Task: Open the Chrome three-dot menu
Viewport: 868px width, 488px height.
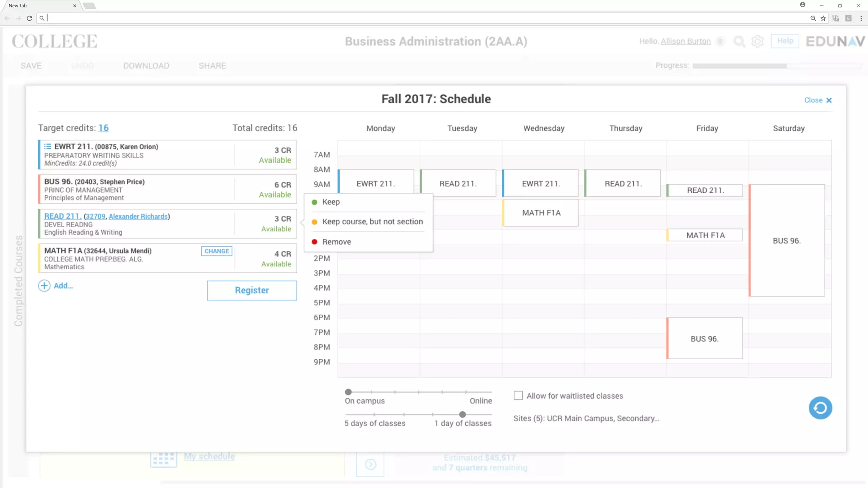Action: point(861,18)
